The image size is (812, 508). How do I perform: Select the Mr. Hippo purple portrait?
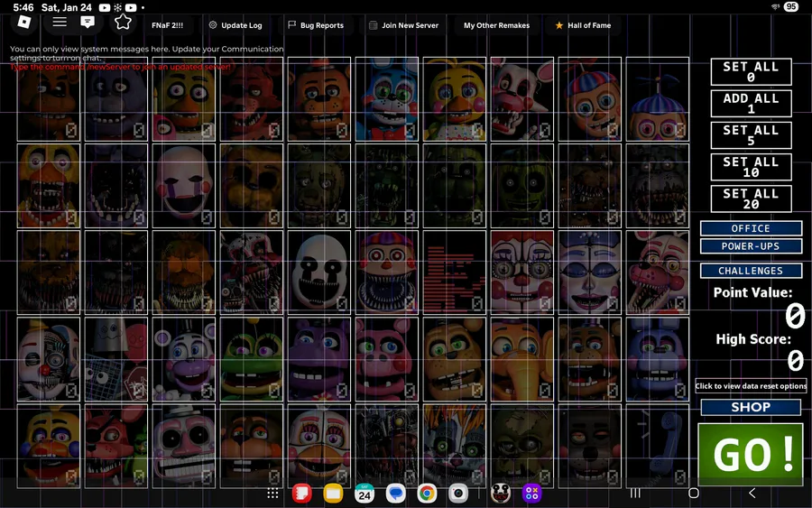(x=319, y=359)
